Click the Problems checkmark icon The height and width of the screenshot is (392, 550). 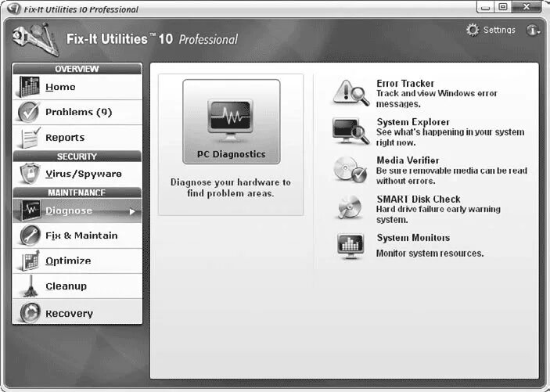click(x=29, y=112)
